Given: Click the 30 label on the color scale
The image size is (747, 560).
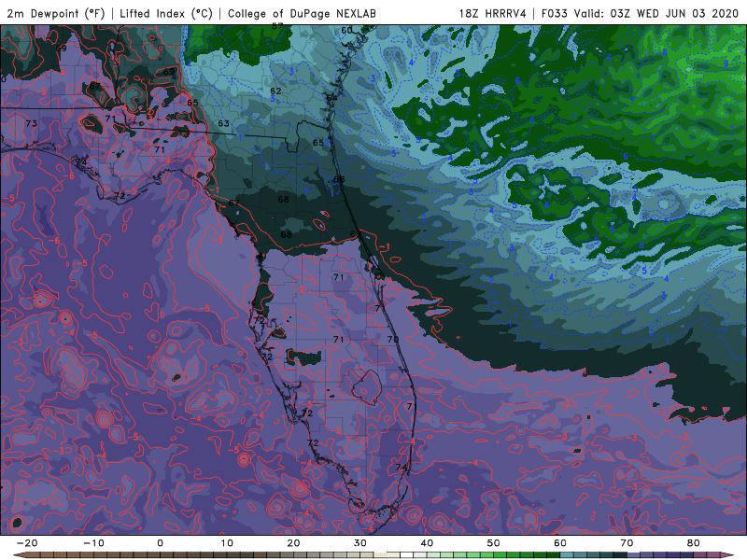Looking at the screenshot, I should pos(360,543).
